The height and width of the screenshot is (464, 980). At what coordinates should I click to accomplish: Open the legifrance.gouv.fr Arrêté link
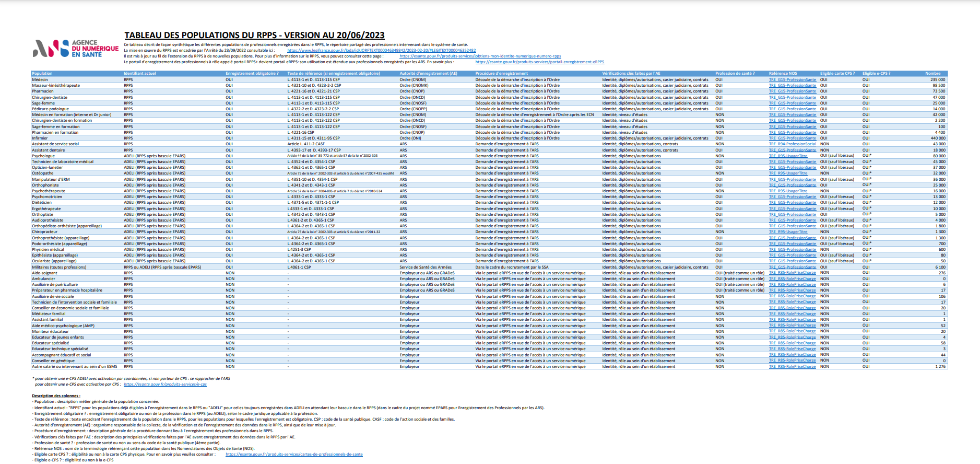point(381,51)
